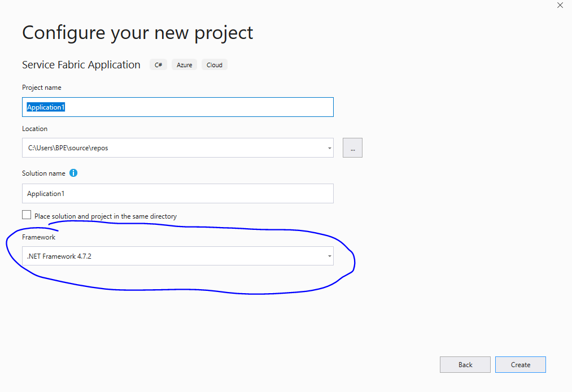Select the Azure tag
Viewport: 572px width, 392px height.
pyautogui.click(x=184, y=64)
